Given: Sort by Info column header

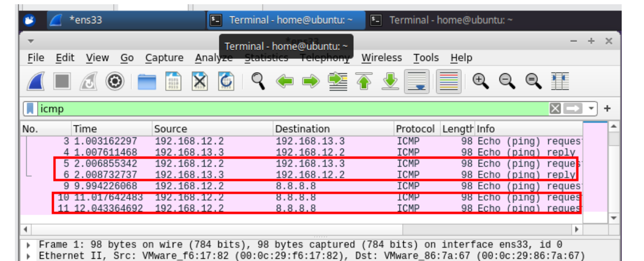Looking at the screenshot, I should [x=529, y=128].
